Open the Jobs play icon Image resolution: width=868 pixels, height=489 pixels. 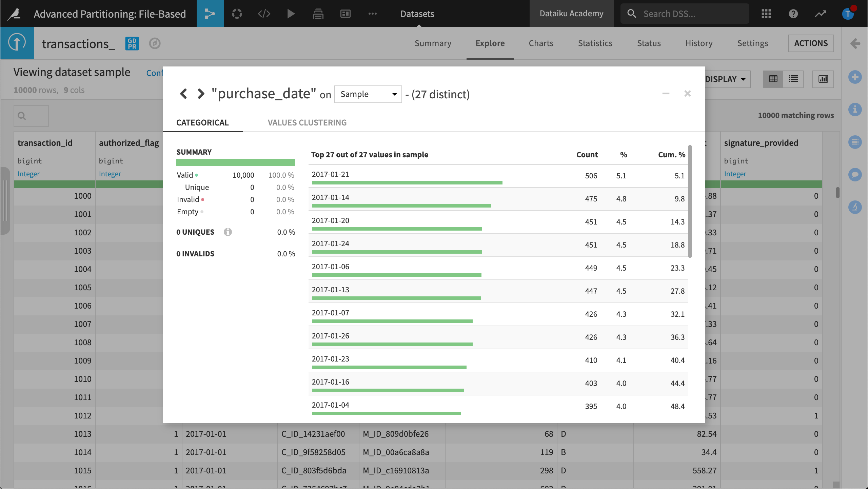291,14
